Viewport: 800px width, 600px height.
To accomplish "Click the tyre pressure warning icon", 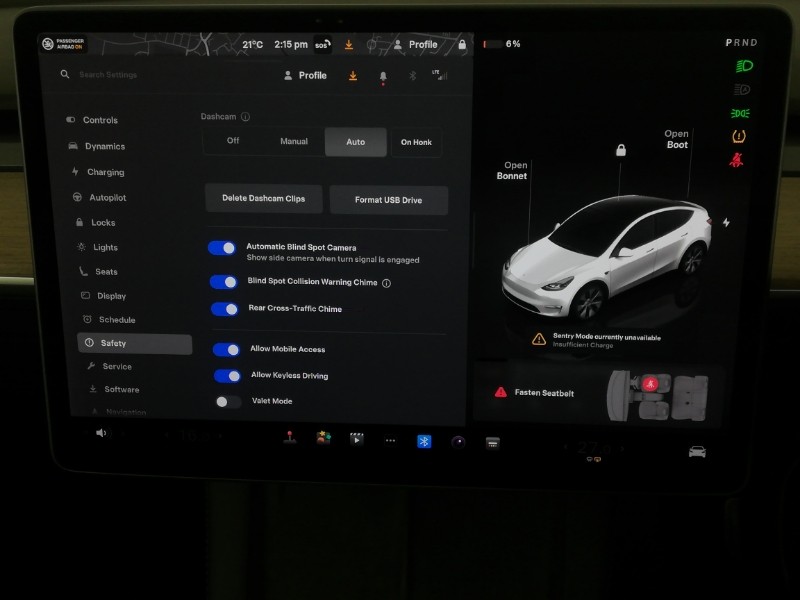I will [739, 136].
